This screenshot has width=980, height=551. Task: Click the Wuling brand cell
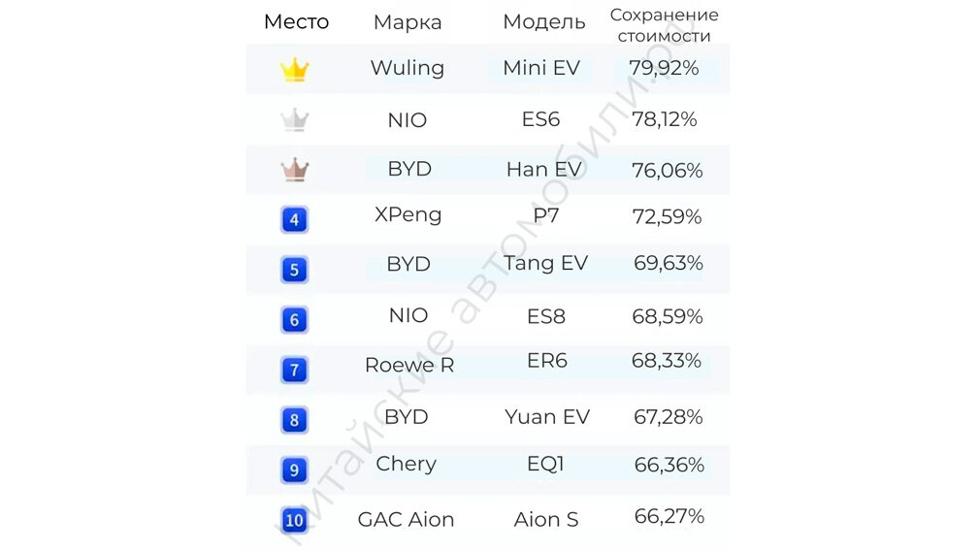click(407, 68)
